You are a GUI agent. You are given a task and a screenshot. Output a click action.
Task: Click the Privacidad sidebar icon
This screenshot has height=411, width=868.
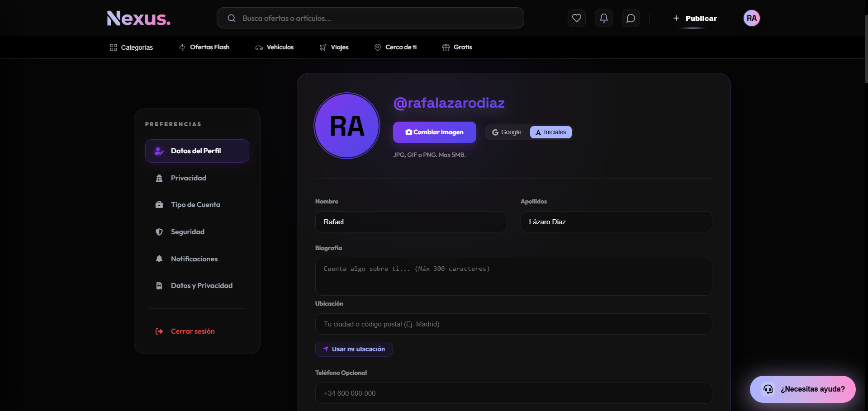[159, 178]
